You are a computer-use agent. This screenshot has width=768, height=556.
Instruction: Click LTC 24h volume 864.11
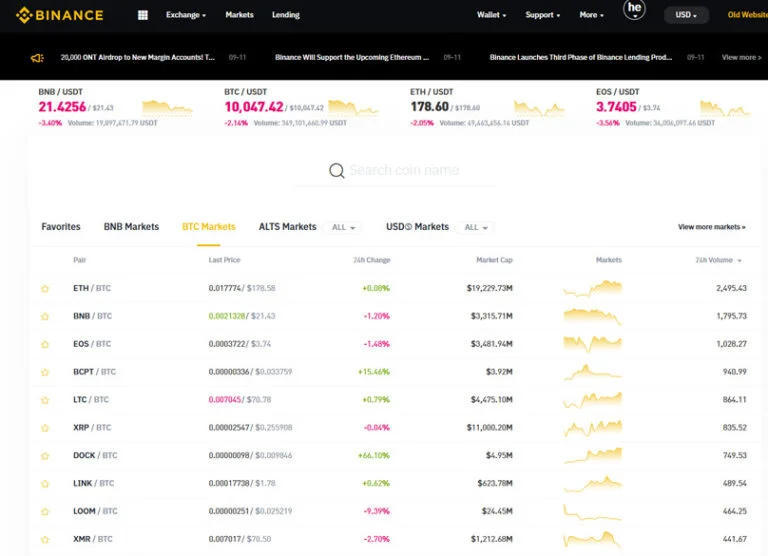tap(734, 400)
